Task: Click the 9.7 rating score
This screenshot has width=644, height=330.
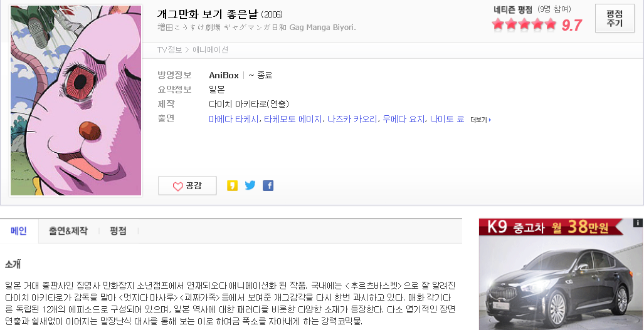Action: (x=572, y=26)
